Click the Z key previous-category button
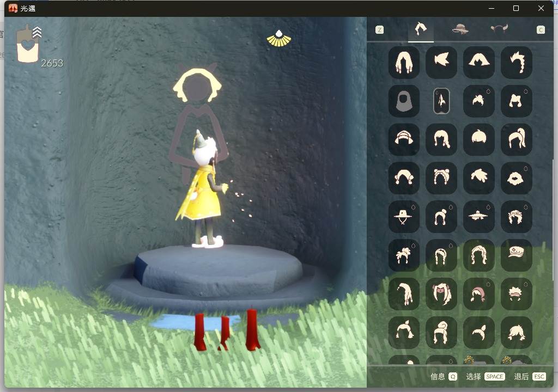Screen dimensions: 558x392 (x=380, y=30)
